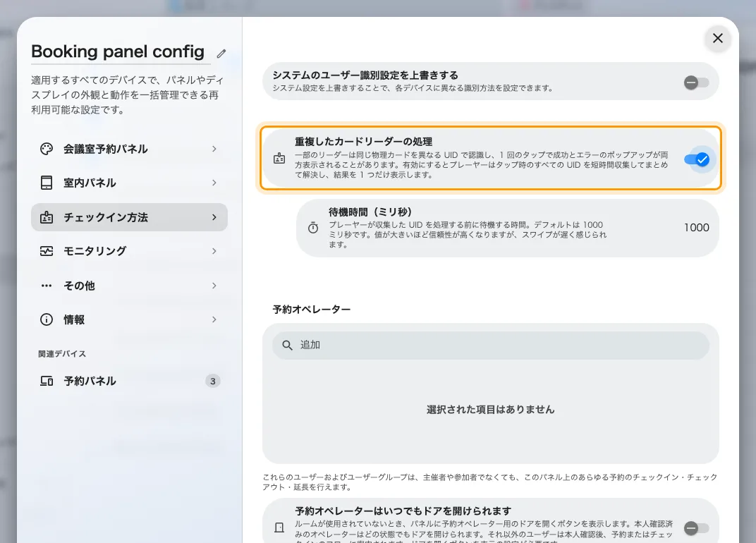Select the チェックイン方法 section

point(129,217)
